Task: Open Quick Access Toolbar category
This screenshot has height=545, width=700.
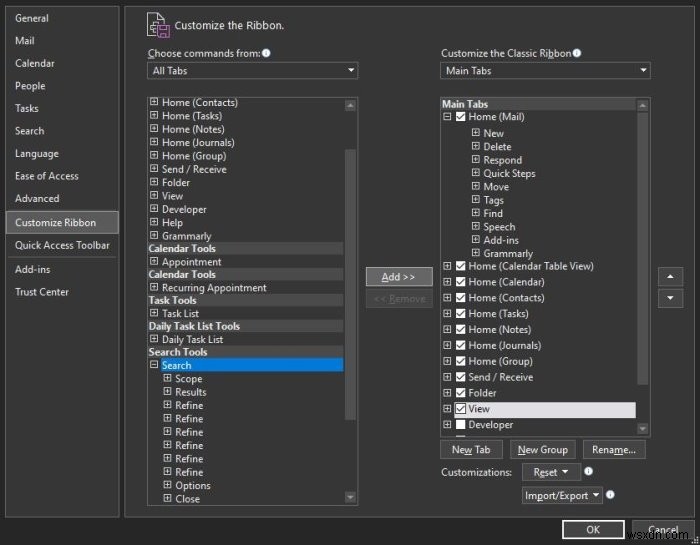Action: pyautogui.click(x=62, y=245)
